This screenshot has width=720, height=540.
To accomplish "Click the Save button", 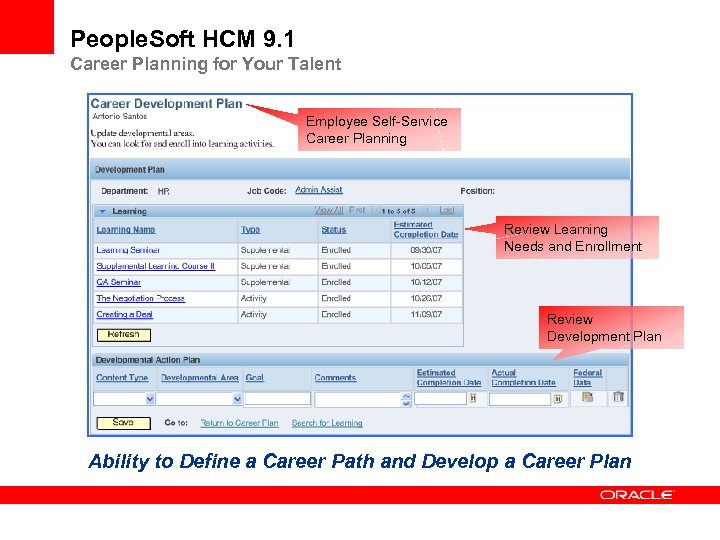I will point(124,422).
